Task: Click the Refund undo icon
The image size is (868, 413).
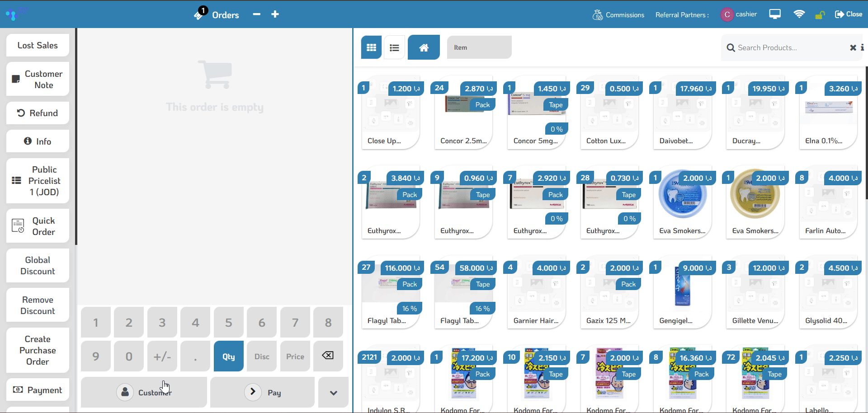Action: point(21,113)
